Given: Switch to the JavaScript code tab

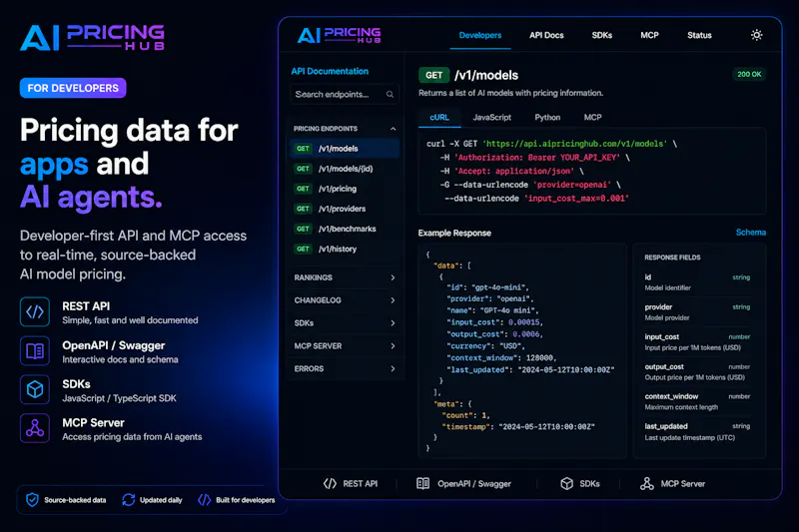Looking at the screenshot, I should [x=491, y=118].
